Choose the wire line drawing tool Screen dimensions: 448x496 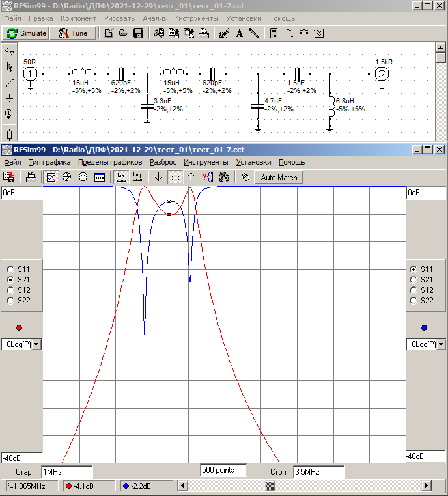[10, 83]
